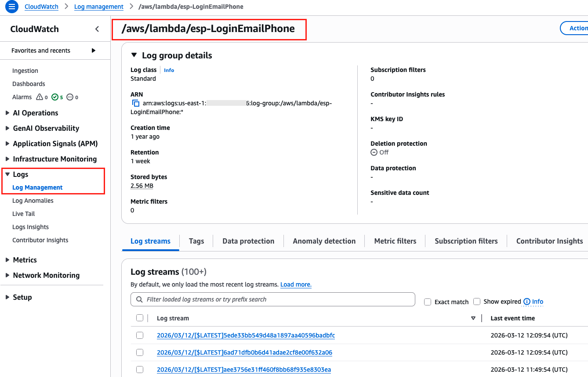Expand the Infrastructure Monitoring section
This screenshot has width=588, height=377.
pos(7,159)
